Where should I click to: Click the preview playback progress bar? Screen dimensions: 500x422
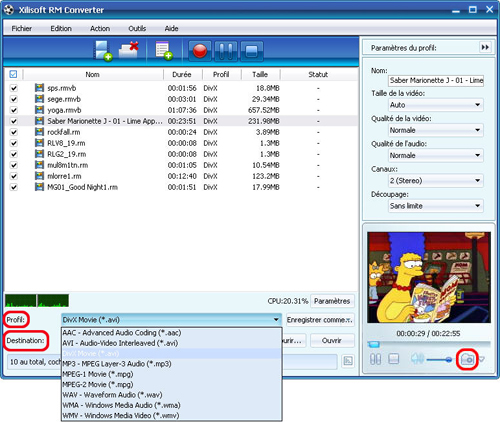click(x=429, y=344)
